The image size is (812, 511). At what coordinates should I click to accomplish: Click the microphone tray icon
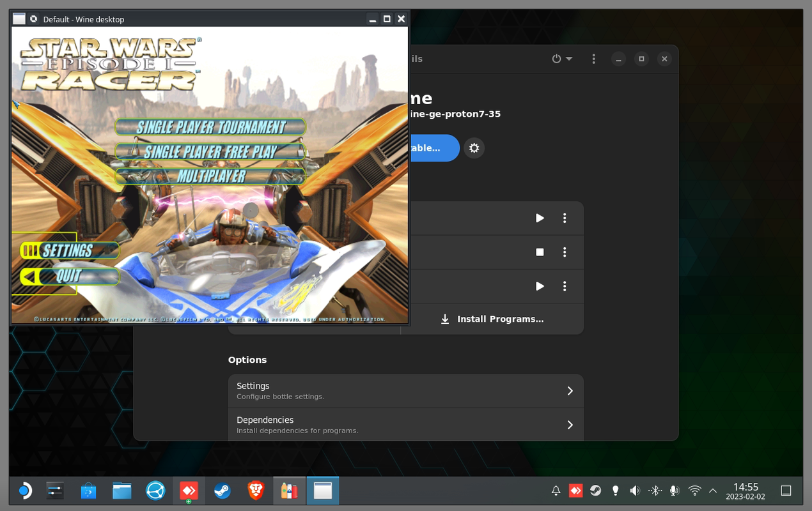coord(674,491)
